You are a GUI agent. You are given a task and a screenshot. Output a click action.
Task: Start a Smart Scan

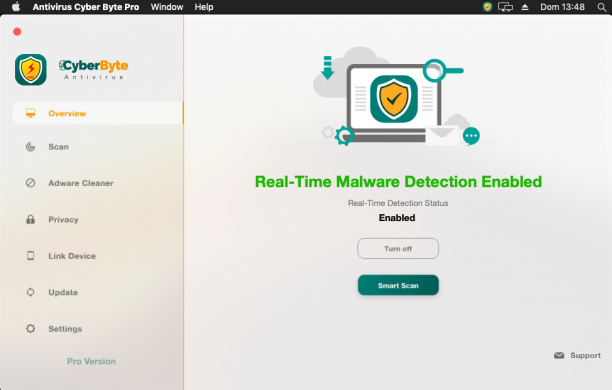pos(398,285)
